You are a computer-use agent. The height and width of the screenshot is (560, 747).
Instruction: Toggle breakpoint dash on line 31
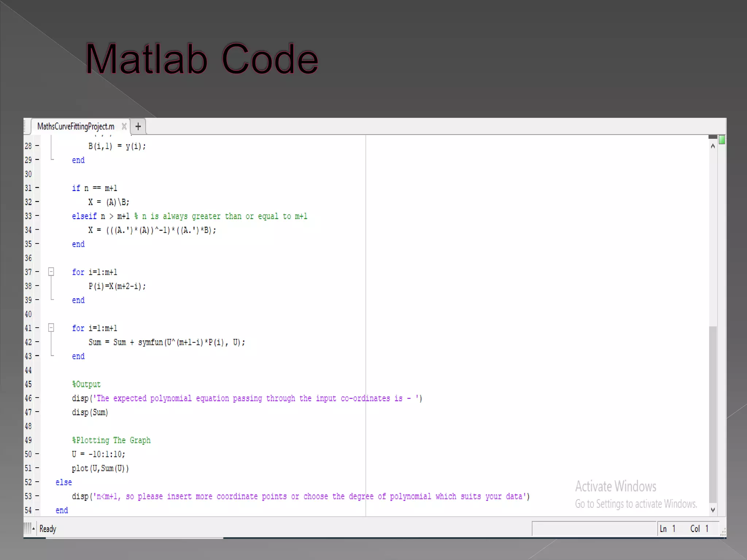point(37,188)
